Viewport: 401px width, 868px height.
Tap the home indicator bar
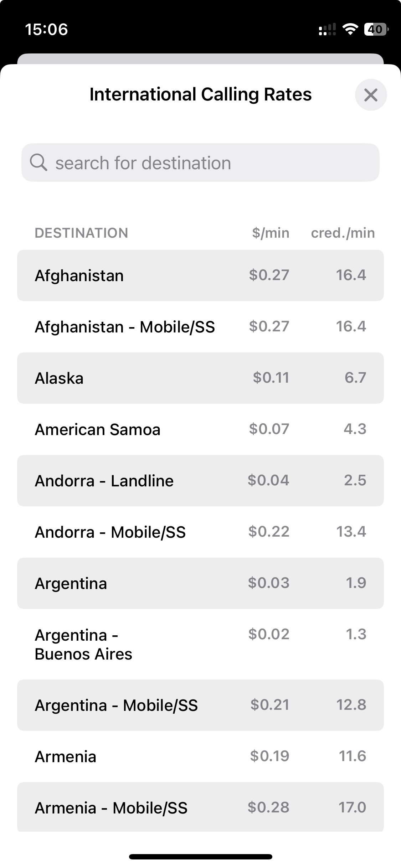(200, 857)
